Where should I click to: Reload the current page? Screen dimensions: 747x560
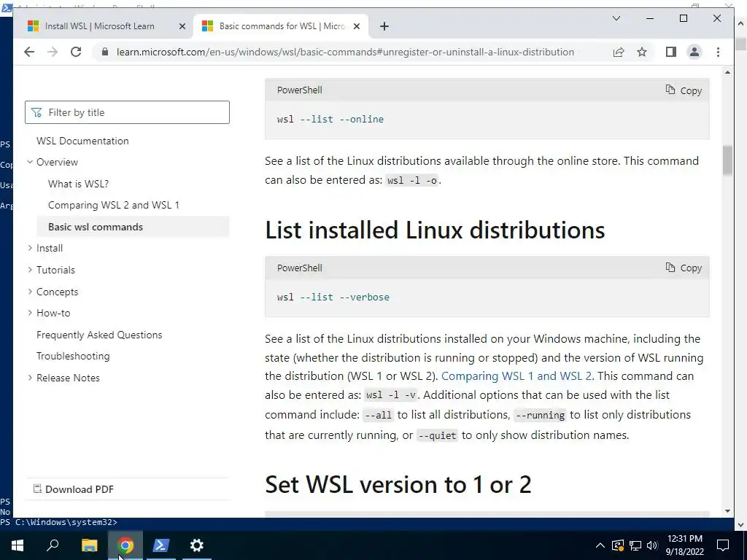pyautogui.click(x=76, y=52)
